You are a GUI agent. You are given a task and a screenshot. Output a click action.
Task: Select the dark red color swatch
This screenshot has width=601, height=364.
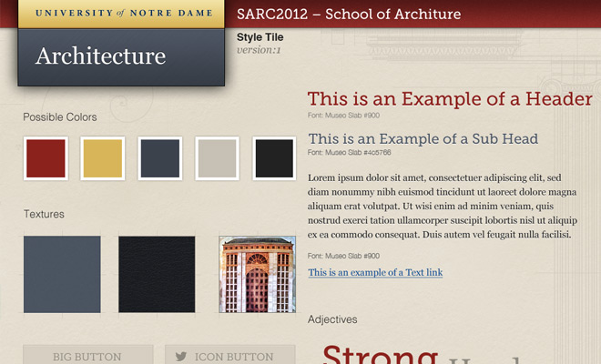point(46,158)
